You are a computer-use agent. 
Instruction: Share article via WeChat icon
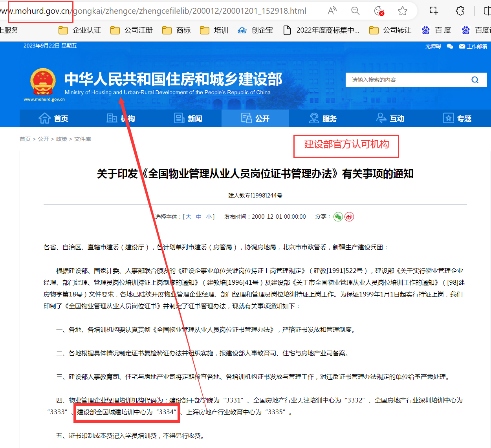pyautogui.click(x=338, y=217)
